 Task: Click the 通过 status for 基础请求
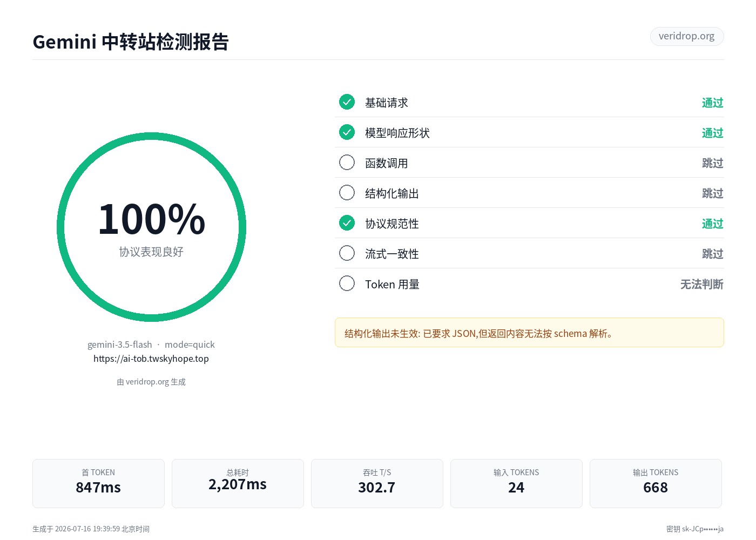(x=712, y=103)
